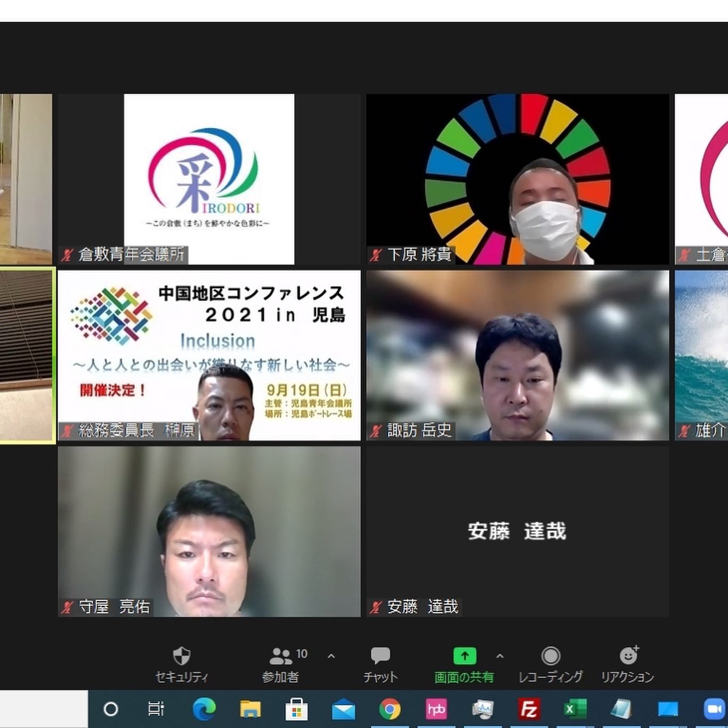Expand the share options arrow beside 画面の共有

(499, 656)
